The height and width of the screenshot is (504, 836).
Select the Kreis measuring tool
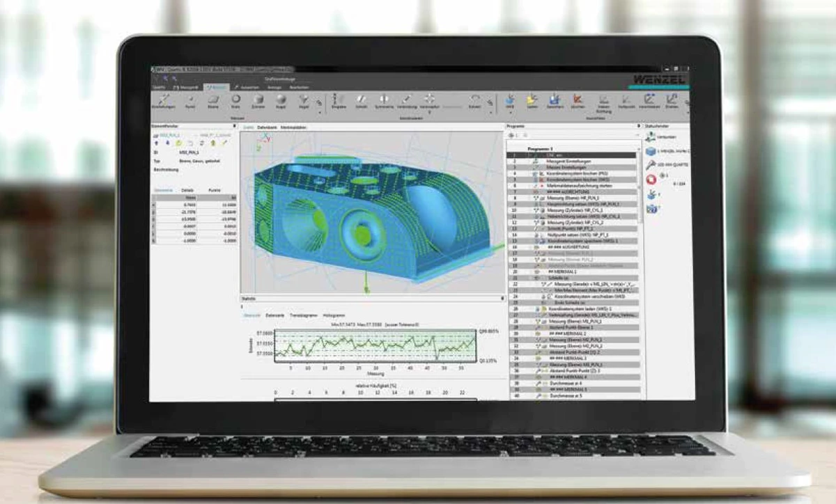point(236,102)
